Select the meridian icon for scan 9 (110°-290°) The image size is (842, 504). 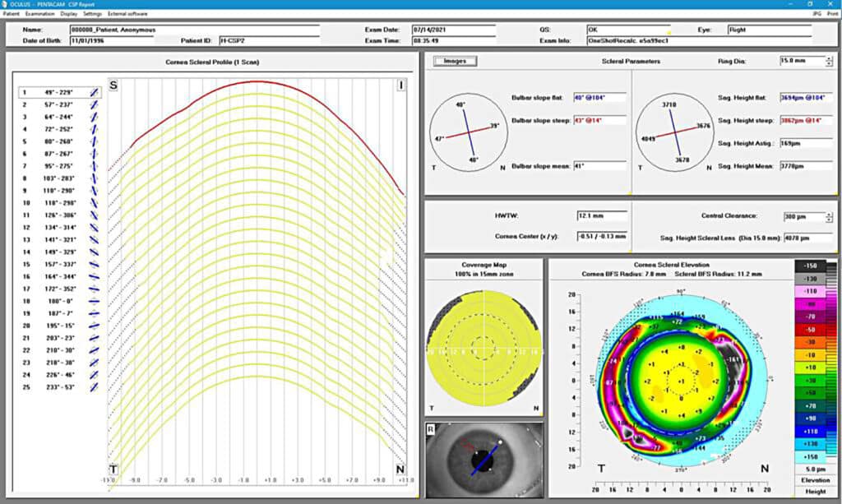point(94,191)
